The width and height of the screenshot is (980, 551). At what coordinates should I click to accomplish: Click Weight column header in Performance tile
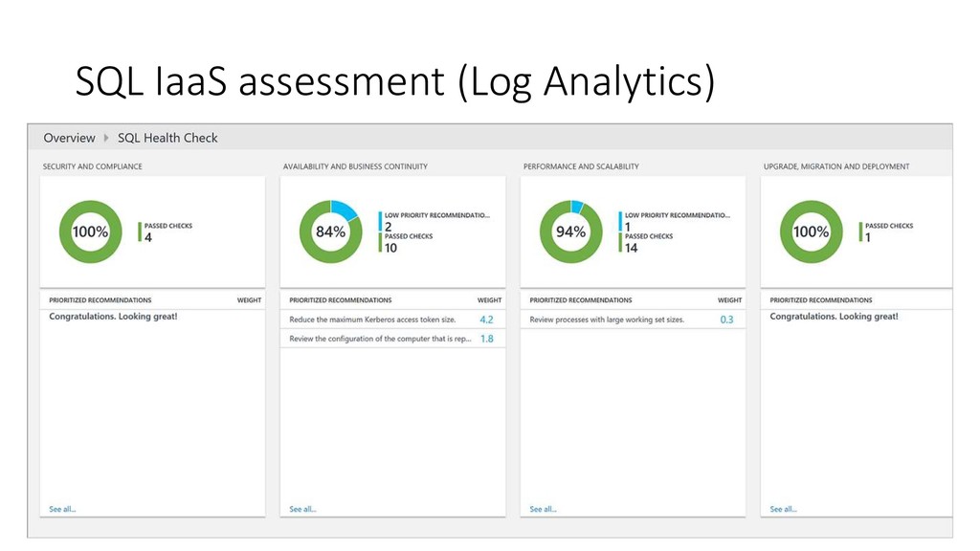click(729, 299)
